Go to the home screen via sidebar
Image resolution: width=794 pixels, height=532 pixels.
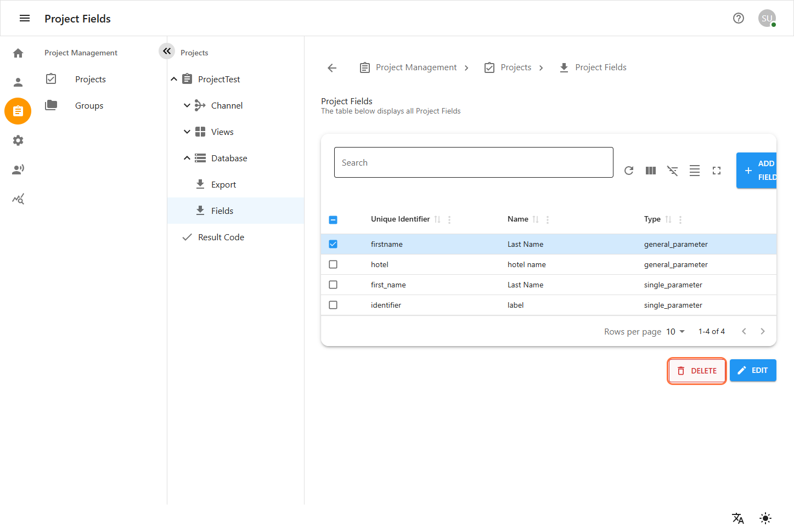[x=18, y=53]
